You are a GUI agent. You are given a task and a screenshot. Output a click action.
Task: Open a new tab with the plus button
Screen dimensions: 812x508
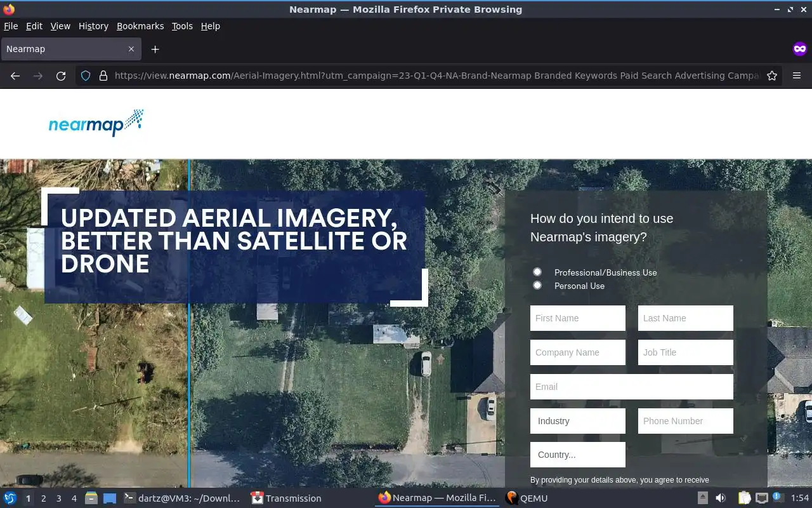tap(155, 49)
